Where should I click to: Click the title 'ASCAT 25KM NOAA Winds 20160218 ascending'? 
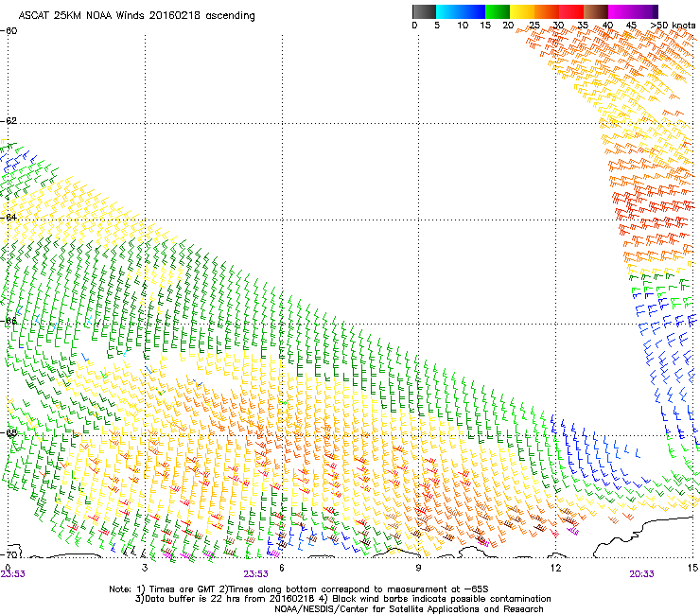tap(136, 16)
